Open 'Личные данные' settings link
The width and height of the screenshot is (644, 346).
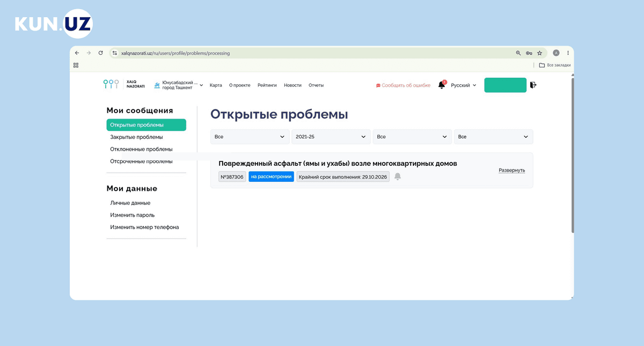pyautogui.click(x=130, y=203)
